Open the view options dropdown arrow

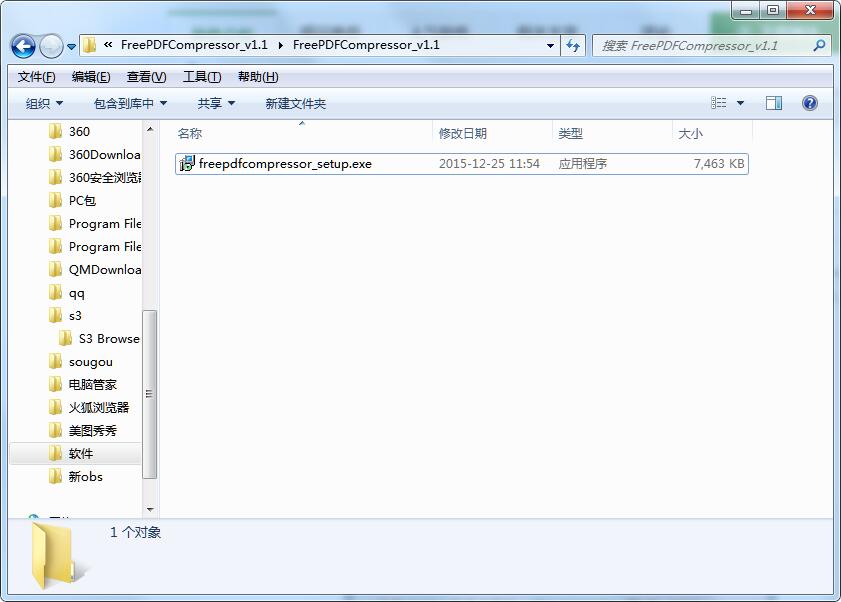tap(740, 103)
